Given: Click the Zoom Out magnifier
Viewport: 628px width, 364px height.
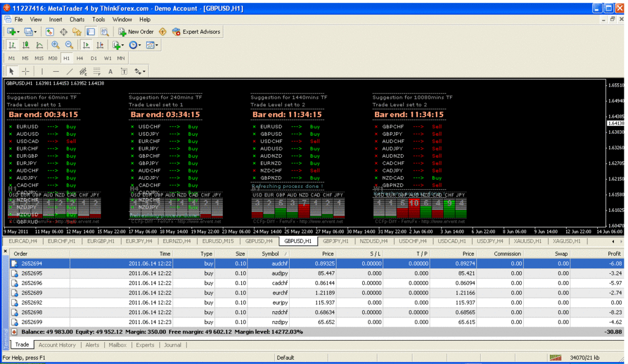Looking at the screenshot, I should pyautogui.click(x=69, y=45).
